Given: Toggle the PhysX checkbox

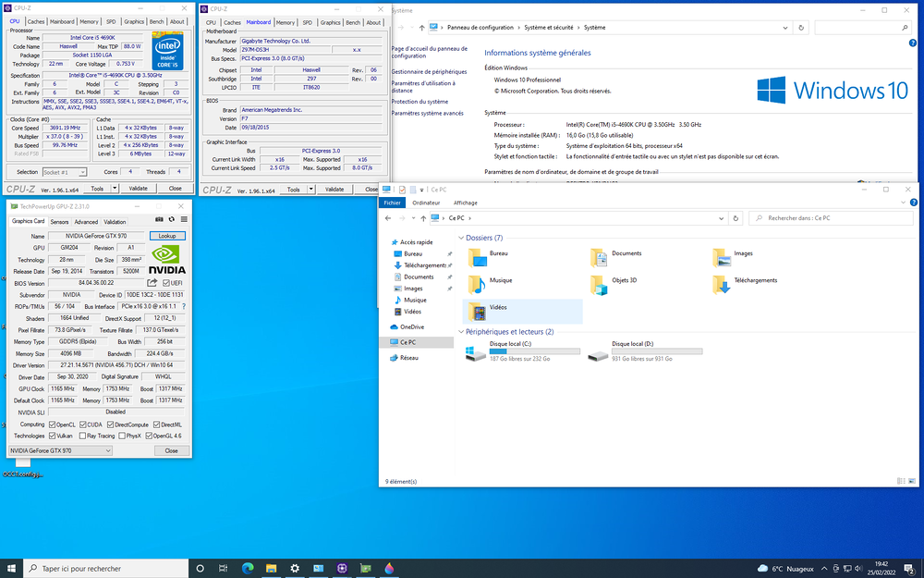Looking at the screenshot, I should (x=122, y=436).
